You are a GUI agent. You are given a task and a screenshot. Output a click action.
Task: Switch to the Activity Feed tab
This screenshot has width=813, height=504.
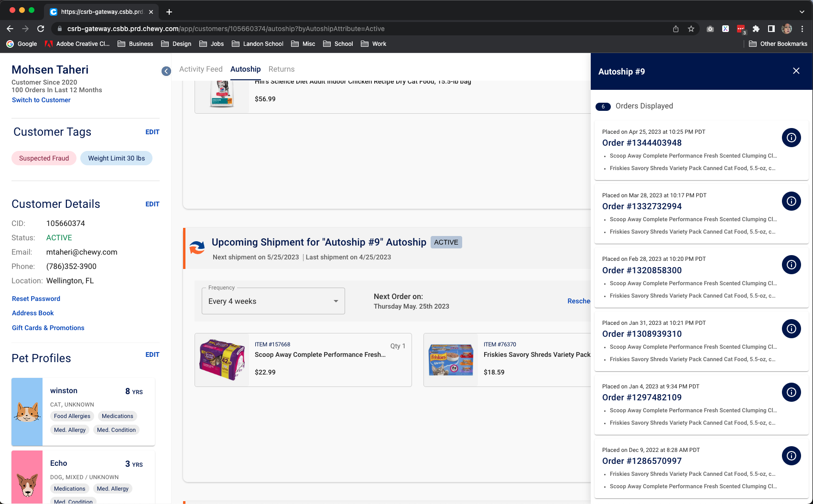click(201, 69)
